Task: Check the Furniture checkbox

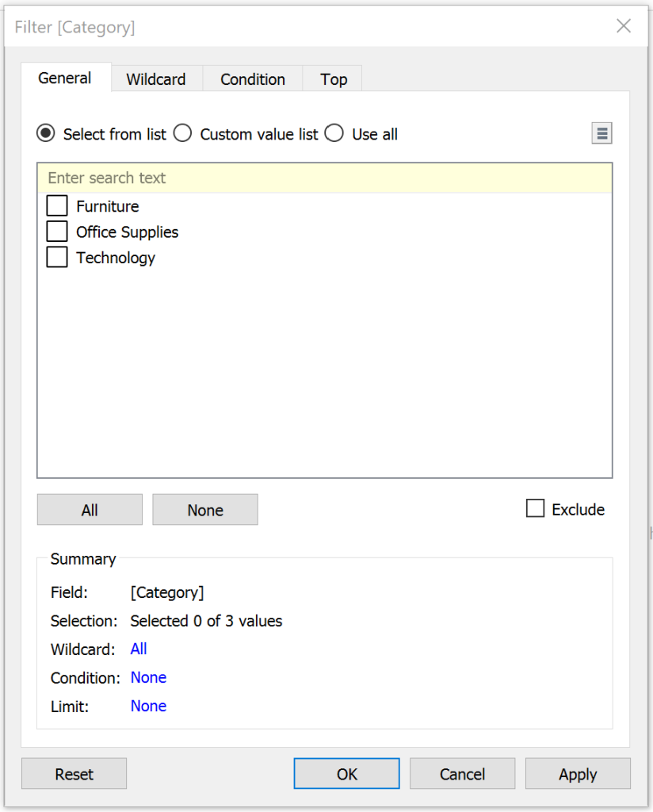Action: [56, 205]
